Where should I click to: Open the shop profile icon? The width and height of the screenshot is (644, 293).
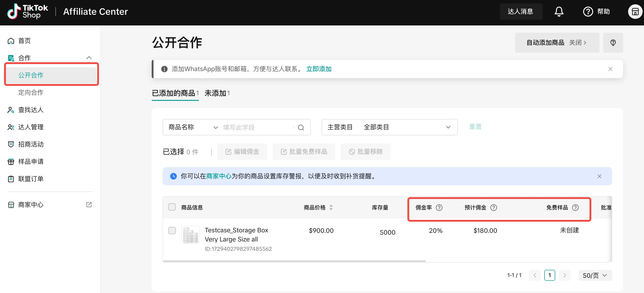[x=635, y=12]
